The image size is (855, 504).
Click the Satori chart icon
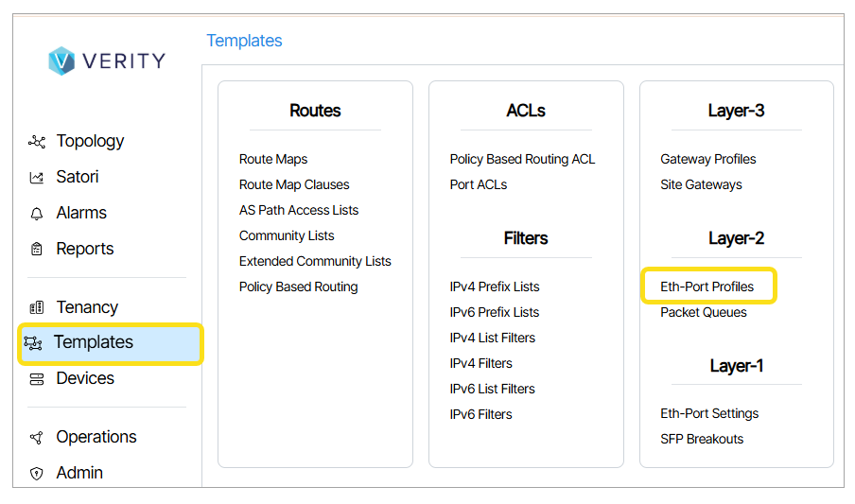(x=37, y=178)
